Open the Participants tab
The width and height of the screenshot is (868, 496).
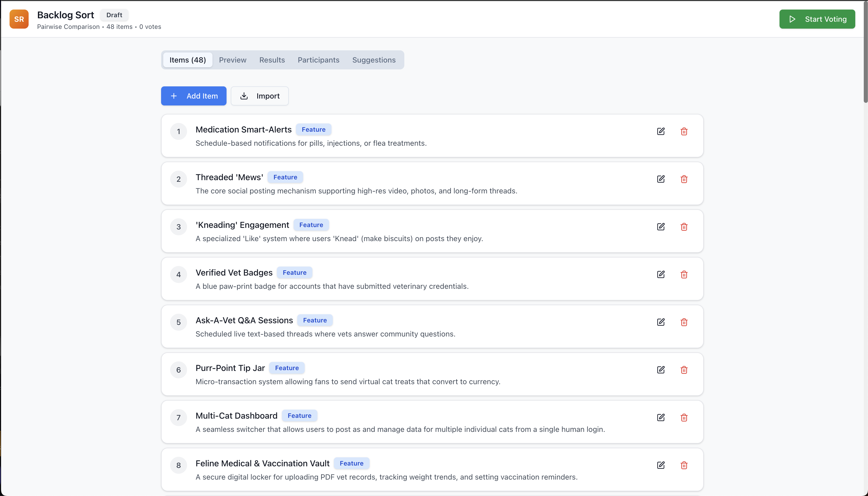(x=318, y=60)
